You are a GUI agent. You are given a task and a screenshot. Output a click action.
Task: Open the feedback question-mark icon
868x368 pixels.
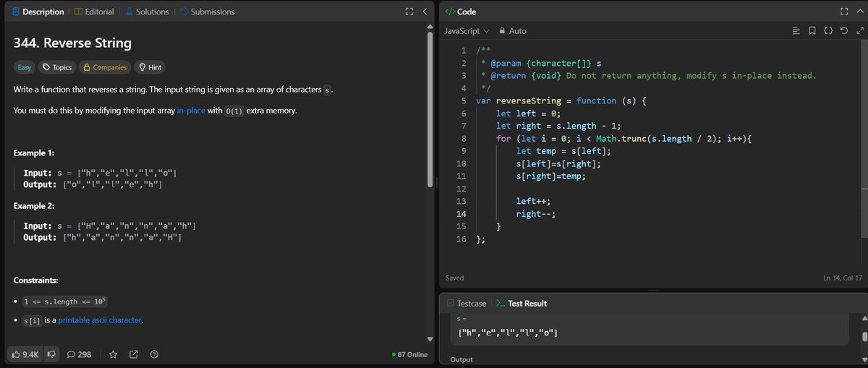153,354
